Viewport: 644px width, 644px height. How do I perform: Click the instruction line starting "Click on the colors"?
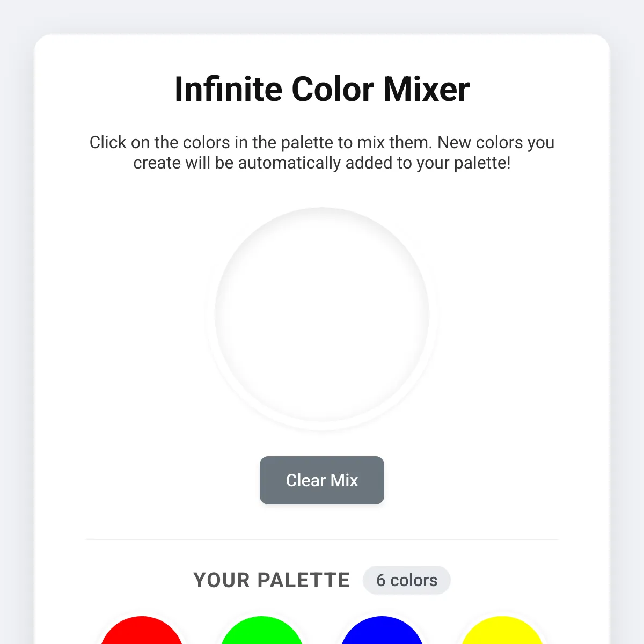(322, 143)
